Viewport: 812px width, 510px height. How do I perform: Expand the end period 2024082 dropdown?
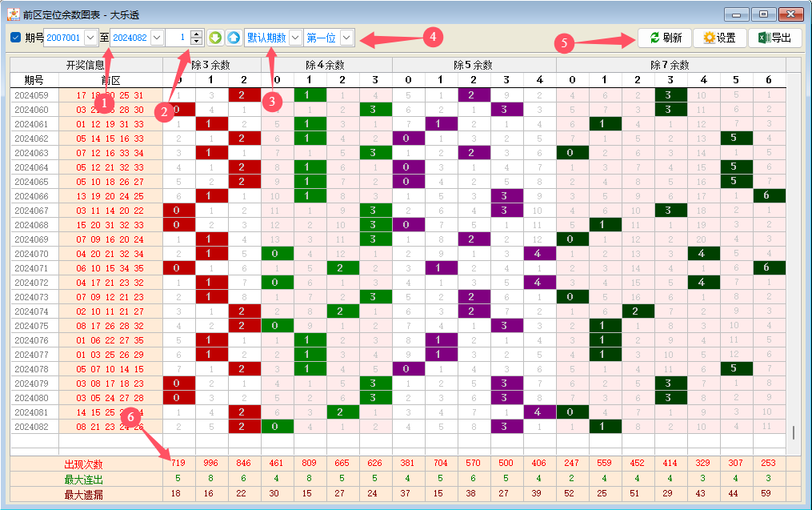[x=156, y=38]
